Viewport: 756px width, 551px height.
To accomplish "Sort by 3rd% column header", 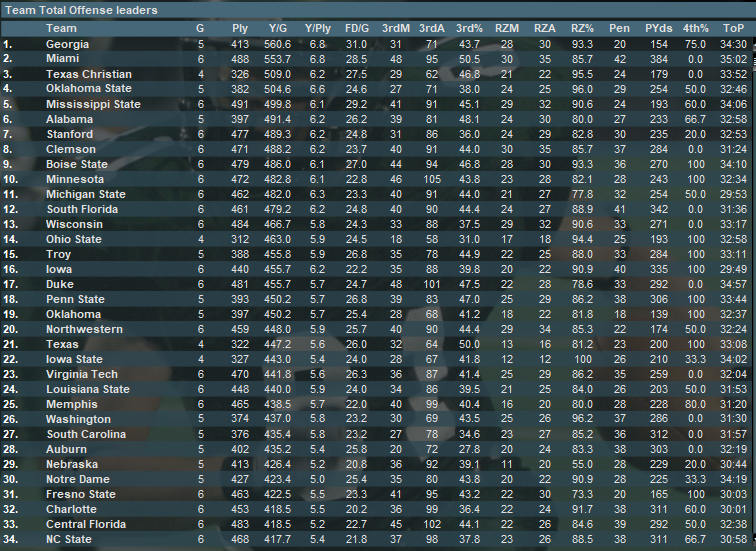I will tap(469, 28).
